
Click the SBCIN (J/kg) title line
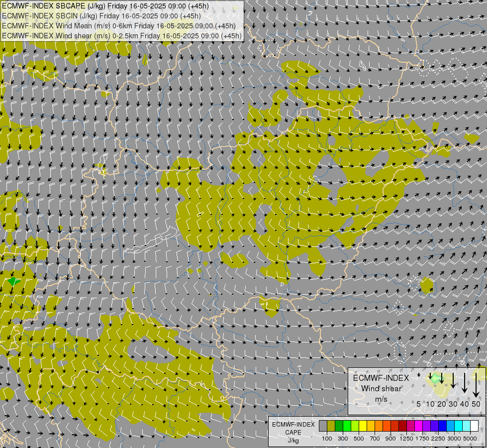pyautogui.click(x=101, y=16)
